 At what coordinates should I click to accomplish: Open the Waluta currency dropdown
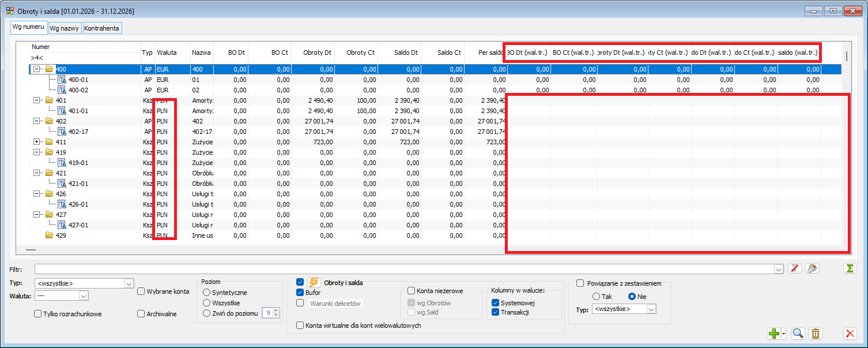61,295
